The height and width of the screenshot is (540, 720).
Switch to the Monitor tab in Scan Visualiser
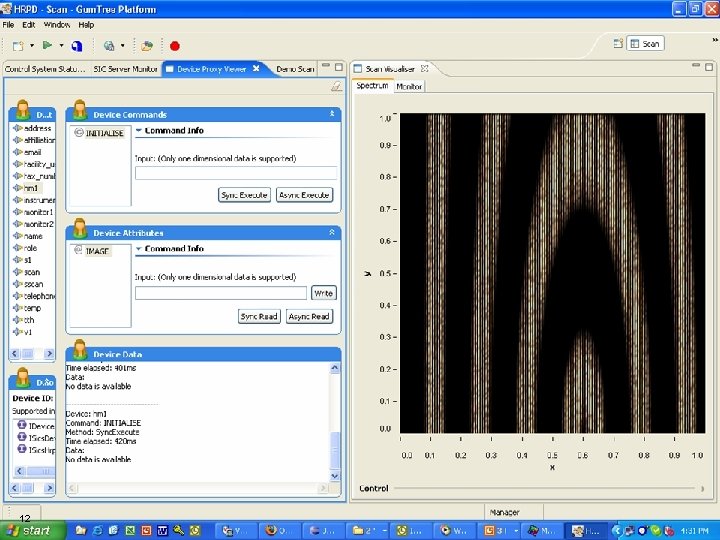[x=409, y=87]
